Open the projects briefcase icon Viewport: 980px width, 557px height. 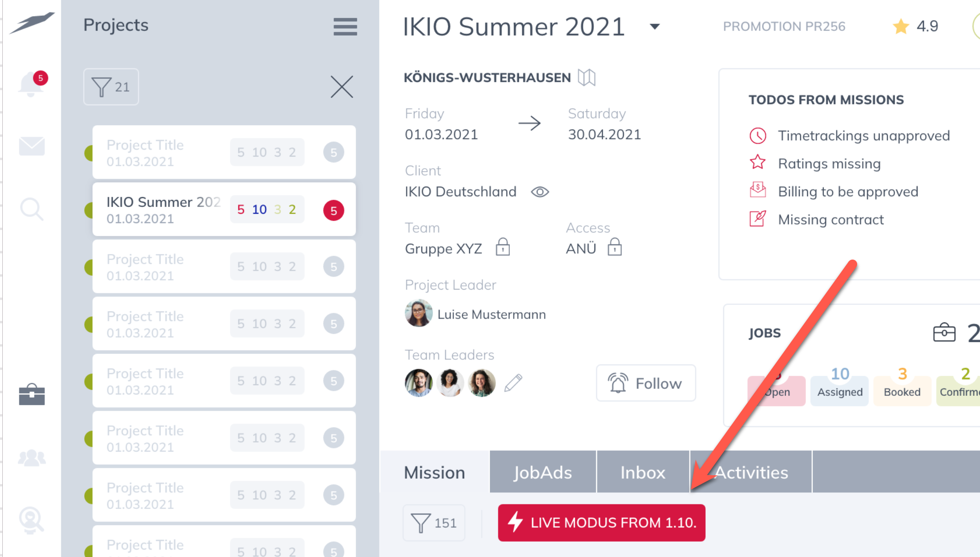pyautogui.click(x=32, y=394)
